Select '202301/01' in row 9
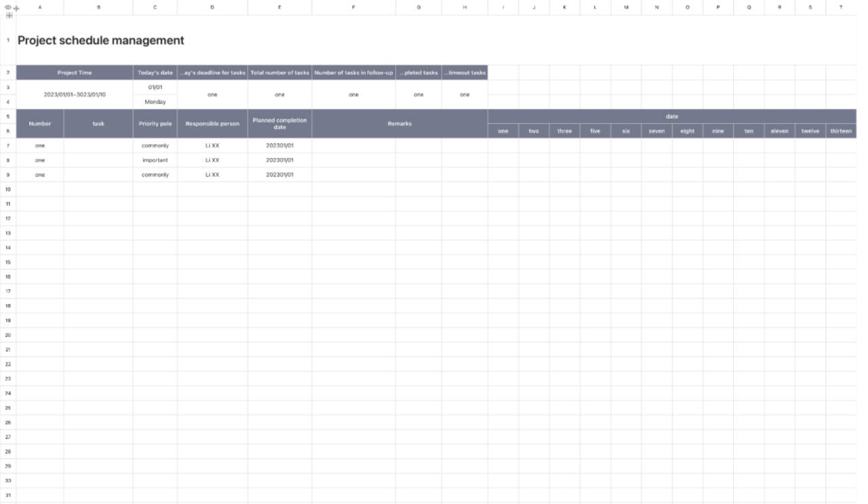The image size is (868, 504). tap(279, 174)
